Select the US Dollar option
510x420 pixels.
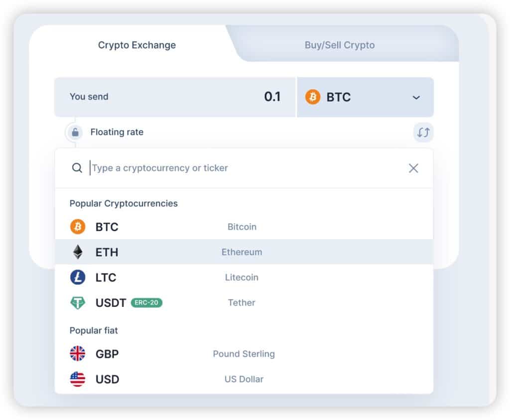pyautogui.click(x=244, y=380)
